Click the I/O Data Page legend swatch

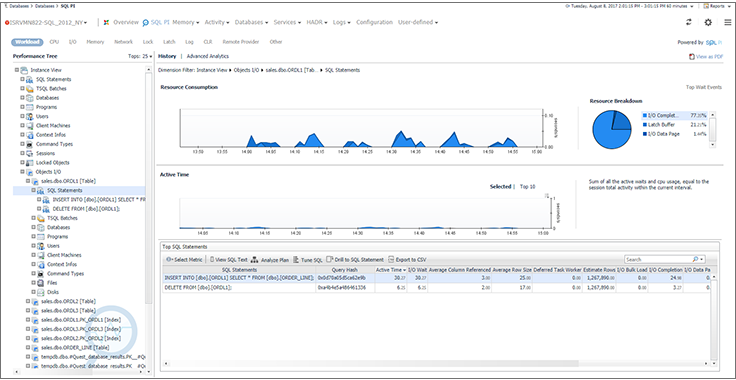tap(644, 134)
